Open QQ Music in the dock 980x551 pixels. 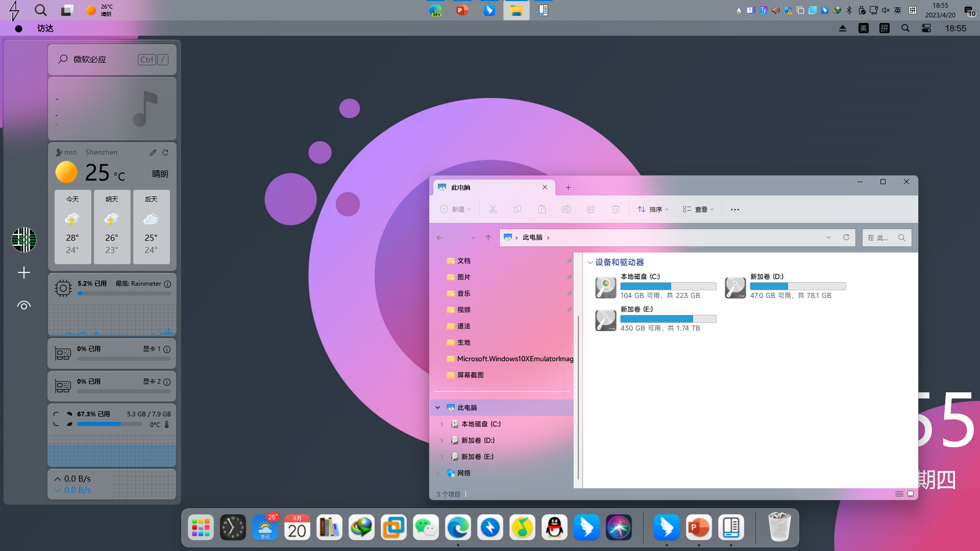(x=522, y=528)
